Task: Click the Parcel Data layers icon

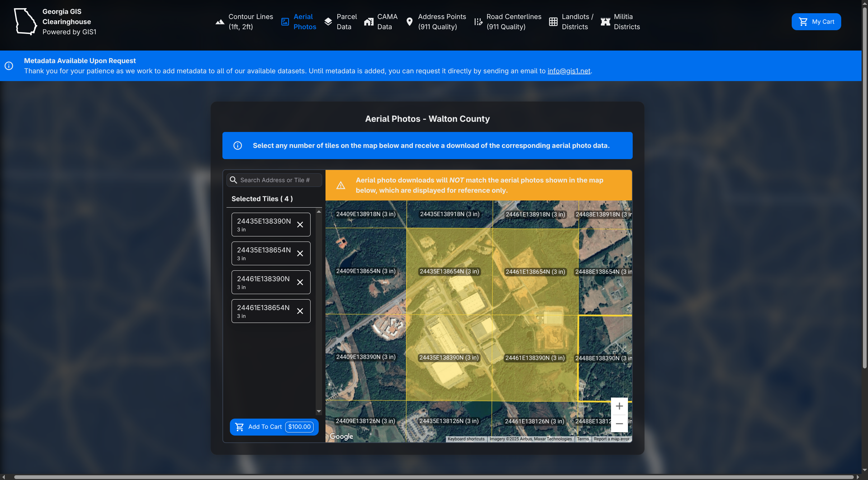Action: 328,22
